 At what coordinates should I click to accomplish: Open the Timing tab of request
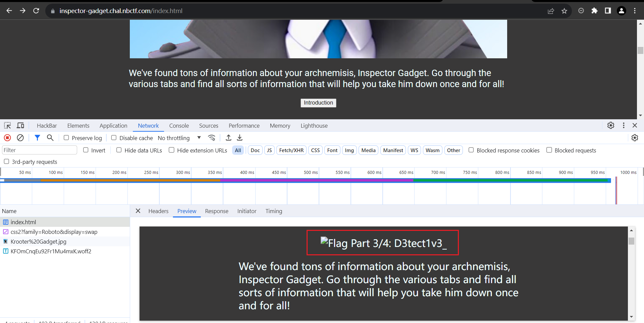click(274, 211)
